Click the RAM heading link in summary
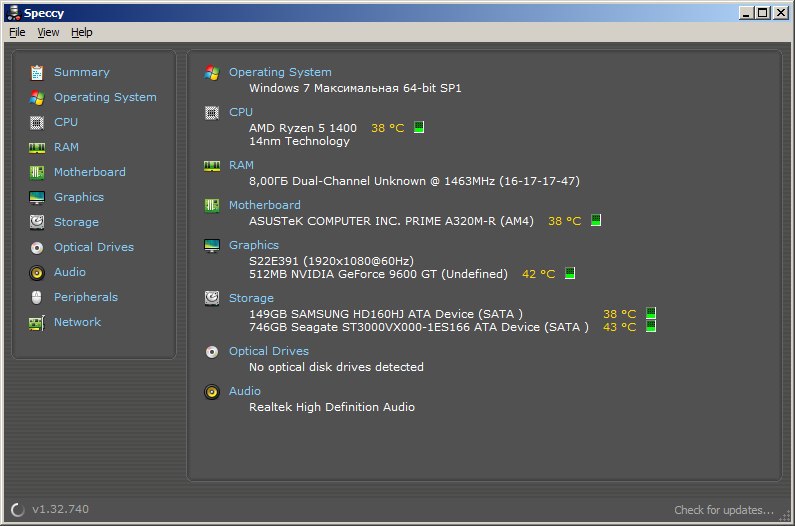This screenshot has width=795, height=526. tap(241, 165)
